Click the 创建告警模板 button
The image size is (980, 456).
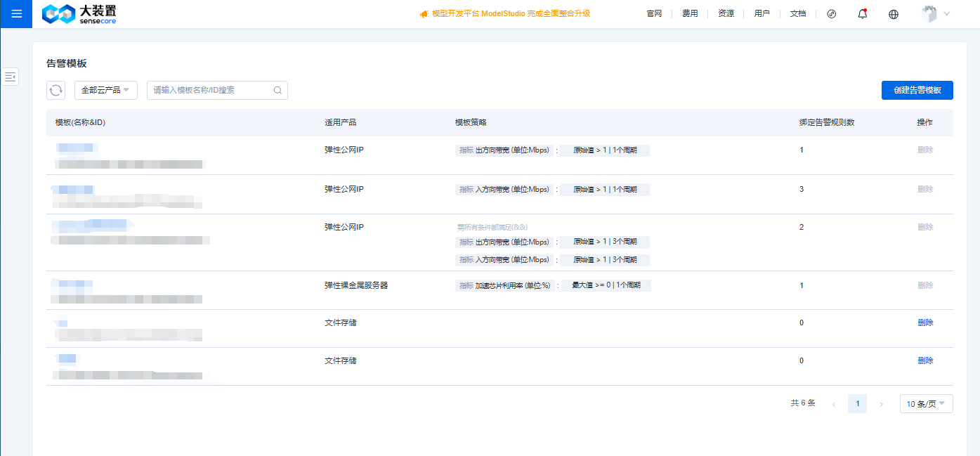[917, 90]
